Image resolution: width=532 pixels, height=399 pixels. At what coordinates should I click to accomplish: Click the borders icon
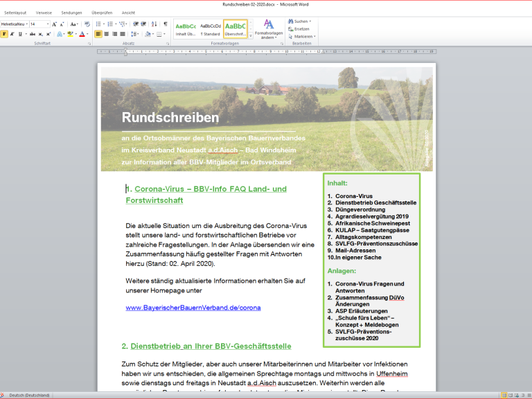[159, 34]
